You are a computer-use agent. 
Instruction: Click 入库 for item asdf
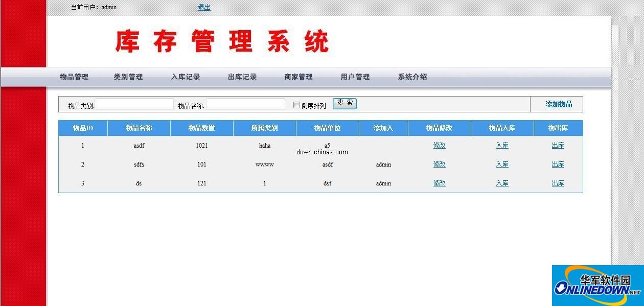point(501,145)
